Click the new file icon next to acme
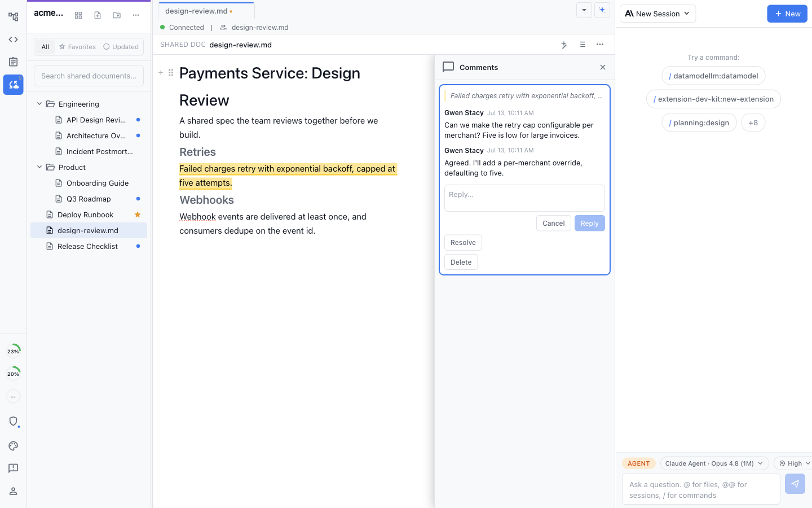The image size is (812, 508). point(98,15)
